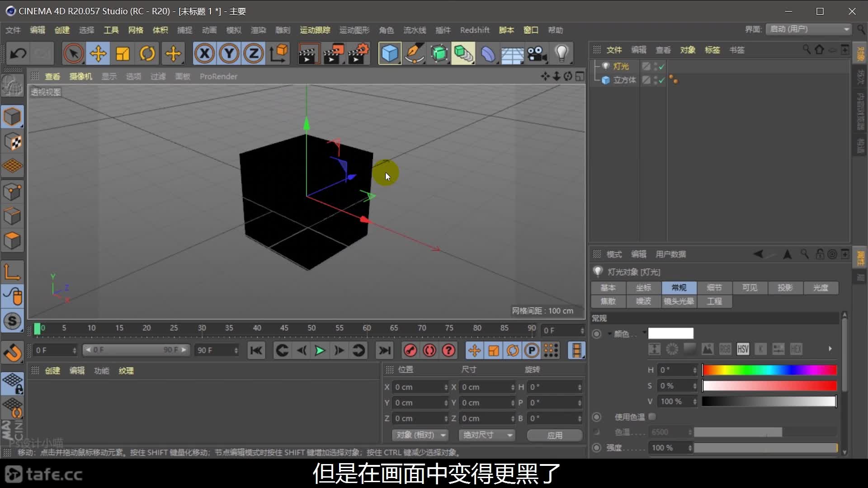
Task: Select the 灯光 object in object manager
Action: (621, 66)
